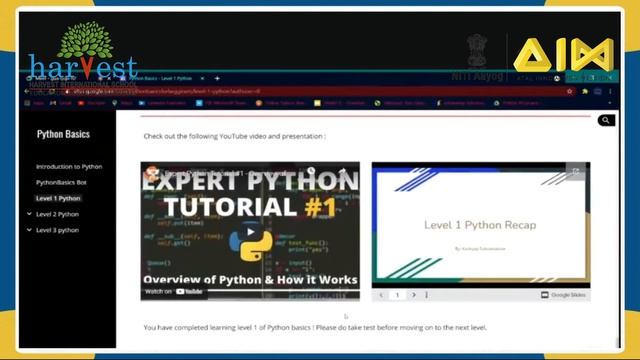Select Level 1 Python in sidebar

tap(58, 198)
